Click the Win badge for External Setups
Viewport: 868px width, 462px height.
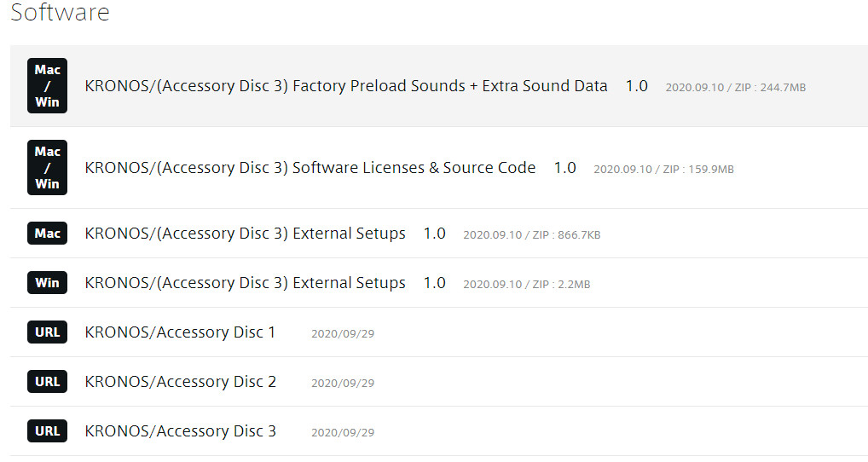tap(47, 283)
